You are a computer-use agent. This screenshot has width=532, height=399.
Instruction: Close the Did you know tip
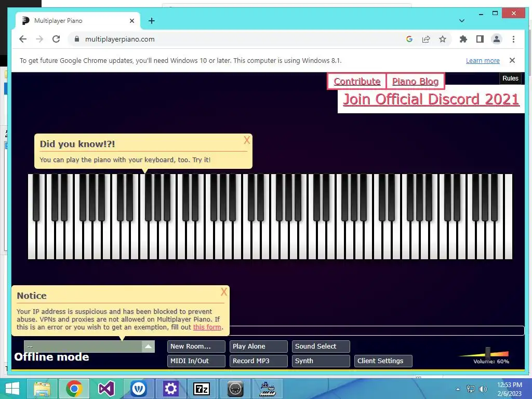coord(247,140)
